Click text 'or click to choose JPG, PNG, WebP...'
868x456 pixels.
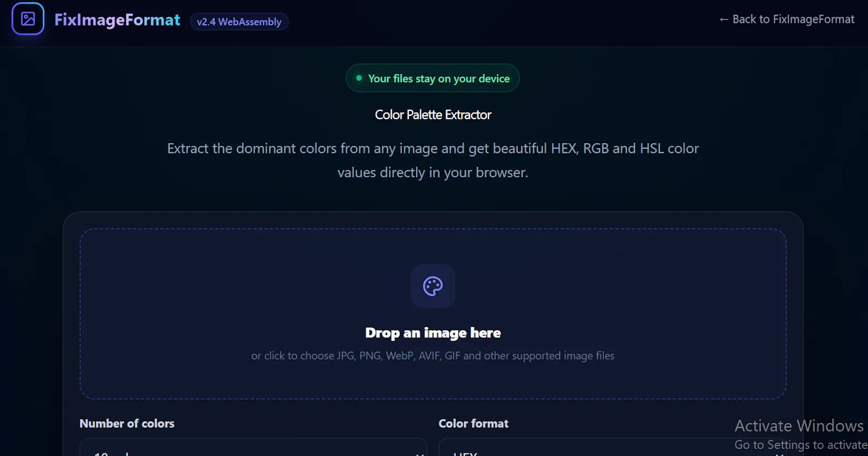[x=433, y=356]
